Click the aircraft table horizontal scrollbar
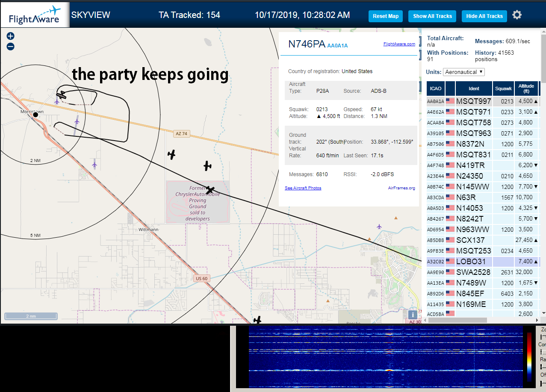The image size is (546, 392). click(457, 320)
